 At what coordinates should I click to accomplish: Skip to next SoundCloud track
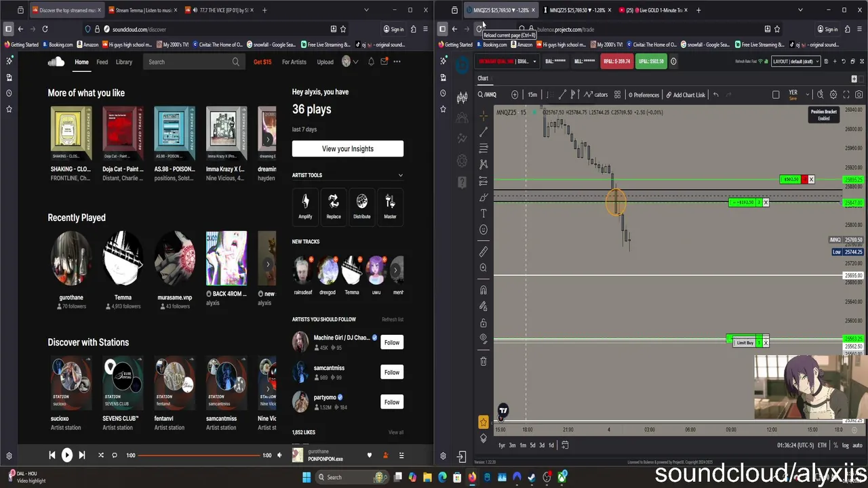click(x=81, y=455)
